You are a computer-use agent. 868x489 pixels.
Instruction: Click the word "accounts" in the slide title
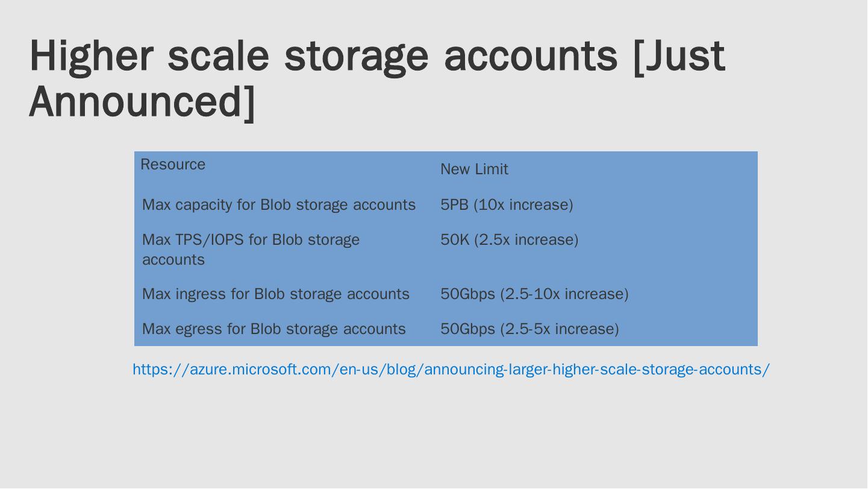tap(531, 55)
